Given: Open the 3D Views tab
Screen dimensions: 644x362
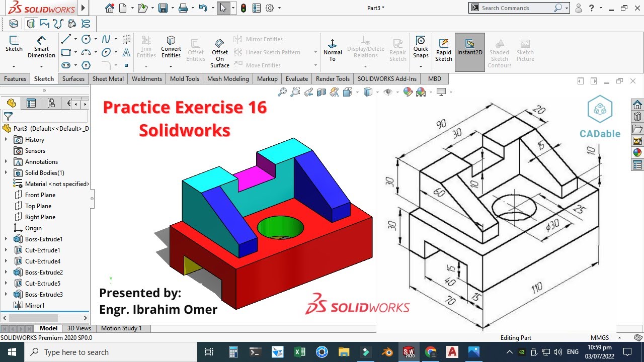Looking at the screenshot, I should tap(79, 328).
